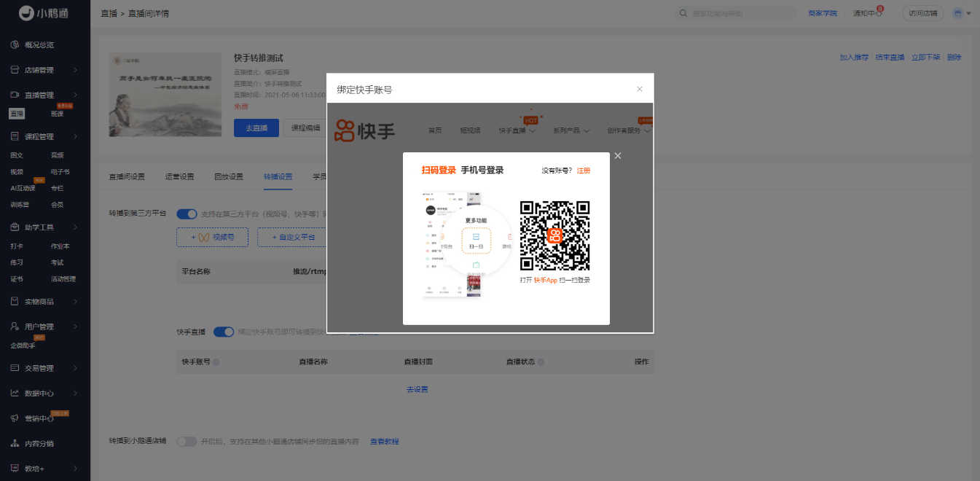
Task: Open the 快手直播 dropdown in 快手 nav
Action: pyautogui.click(x=517, y=130)
